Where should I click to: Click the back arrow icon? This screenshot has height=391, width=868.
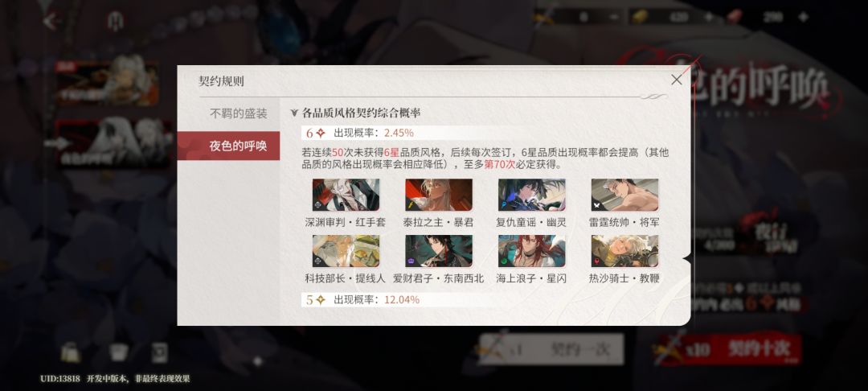click(51, 22)
